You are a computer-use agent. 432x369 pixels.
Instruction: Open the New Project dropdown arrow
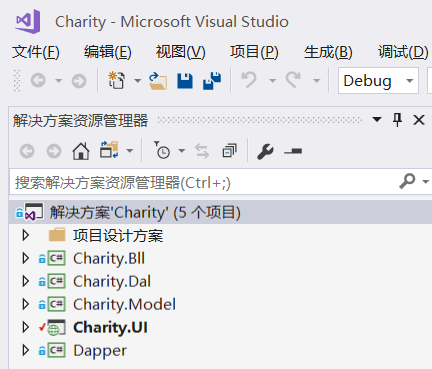tap(137, 80)
